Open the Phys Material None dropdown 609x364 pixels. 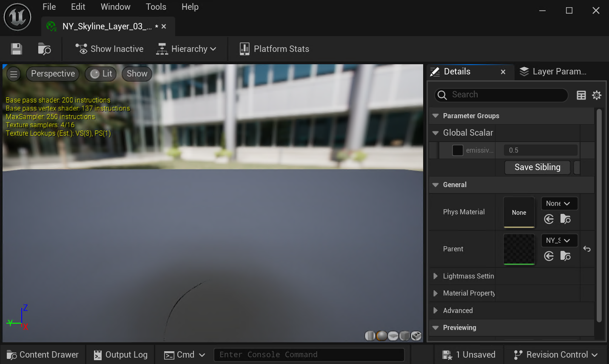pyautogui.click(x=559, y=204)
